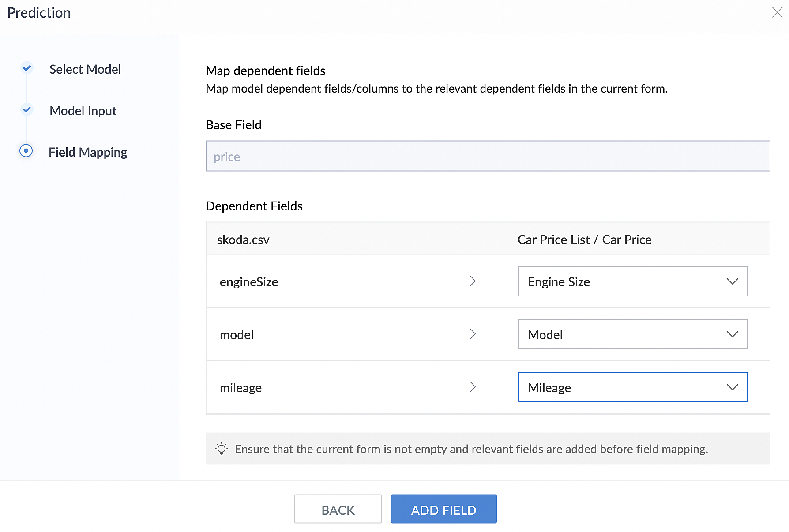
Task: Click the Model Input completed checkmark icon
Action: coord(27,109)
